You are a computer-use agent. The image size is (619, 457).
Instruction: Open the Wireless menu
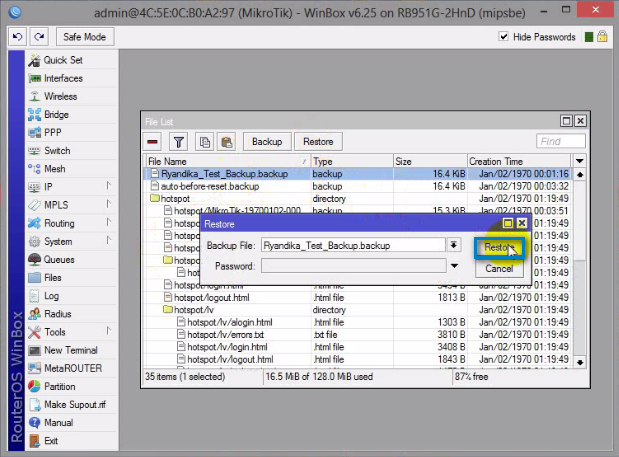click(60, 96)
